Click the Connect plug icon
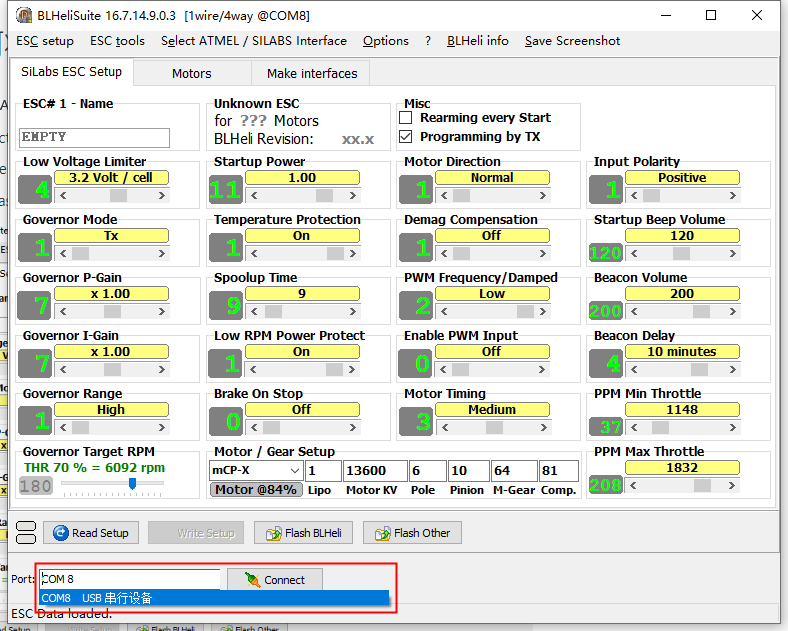 [252, 580]
